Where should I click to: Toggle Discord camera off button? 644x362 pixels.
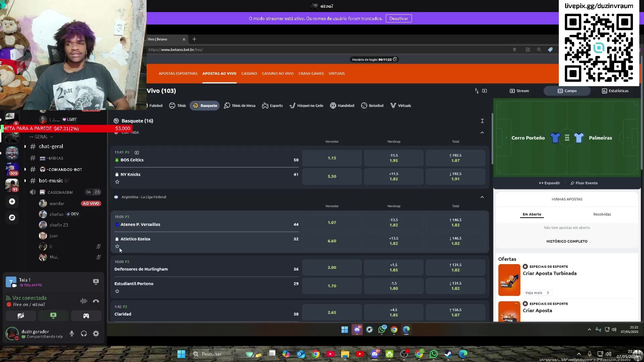pos(21,316)
